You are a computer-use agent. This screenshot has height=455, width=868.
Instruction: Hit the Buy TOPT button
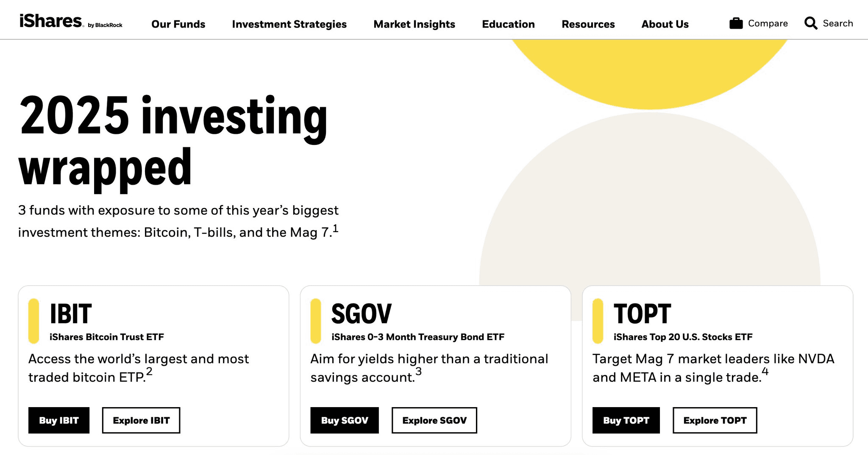(x=626, y=420)
